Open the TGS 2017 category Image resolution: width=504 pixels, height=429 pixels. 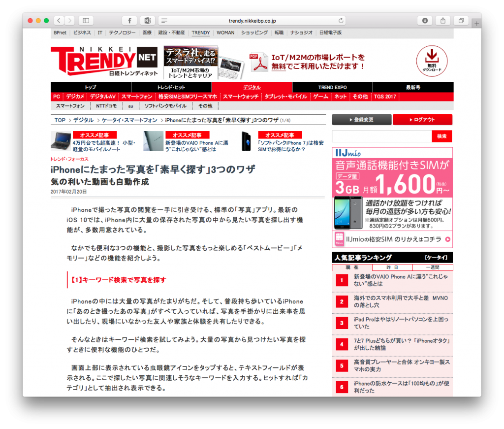tap(385, 97)
